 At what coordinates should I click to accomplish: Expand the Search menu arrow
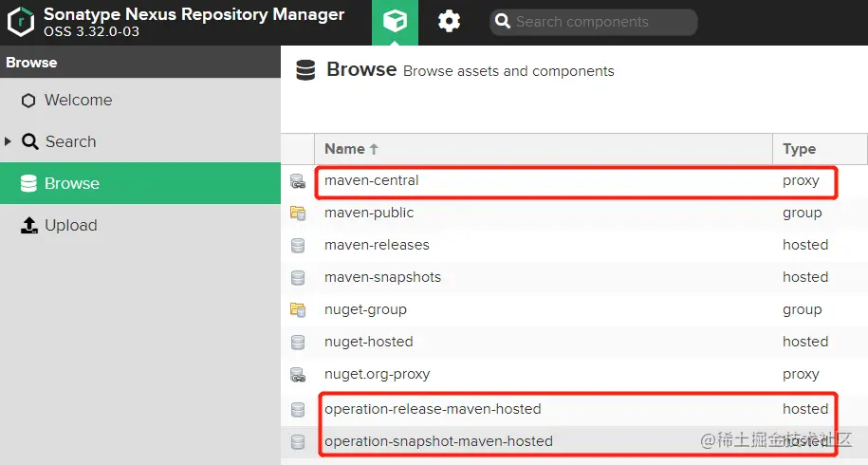pos(8,141)
